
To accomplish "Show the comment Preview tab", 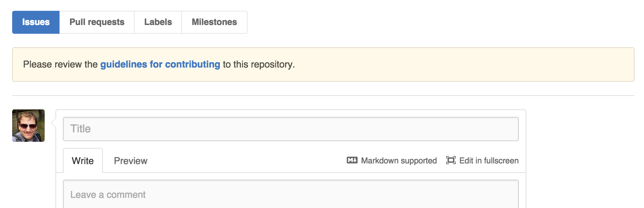I will click(131, 161).
